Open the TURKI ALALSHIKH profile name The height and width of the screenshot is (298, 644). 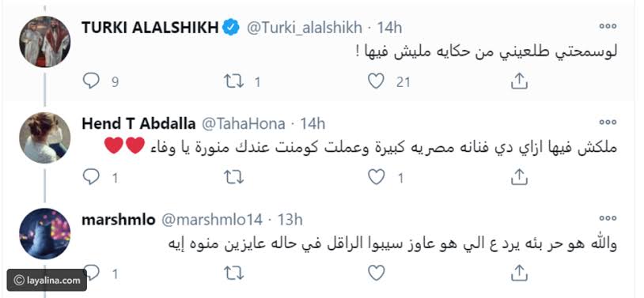pos(150,28)
